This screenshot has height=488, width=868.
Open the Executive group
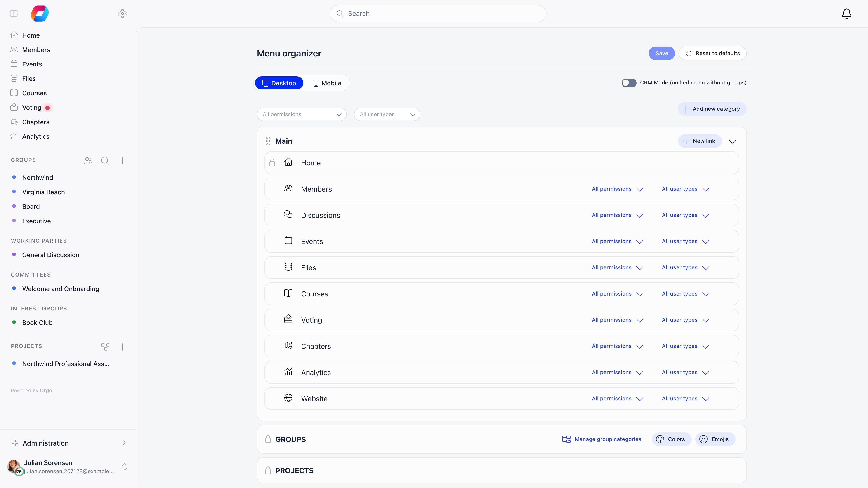36,221
